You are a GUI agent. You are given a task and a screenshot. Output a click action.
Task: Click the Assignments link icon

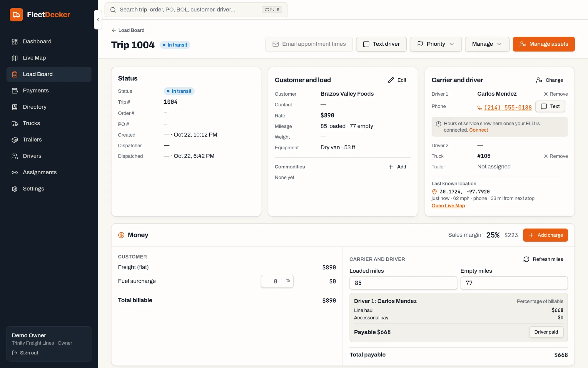[15, 173]
